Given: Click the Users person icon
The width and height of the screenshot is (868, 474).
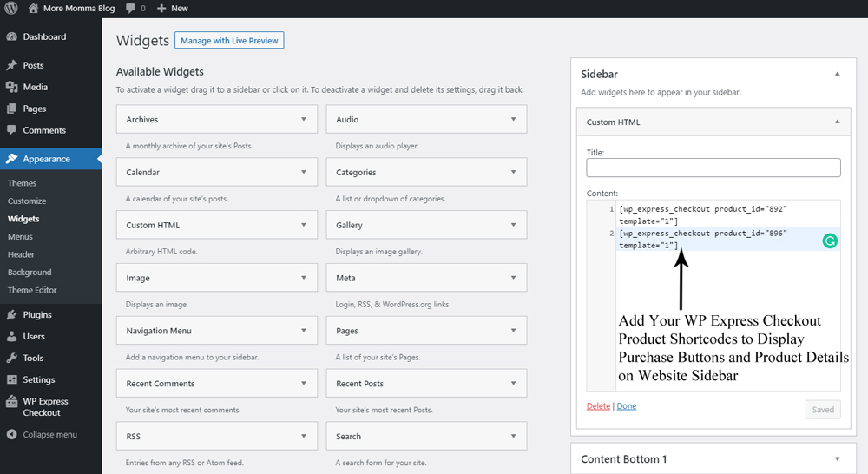Looking at the screenshot, I should [x=11, y=336].
